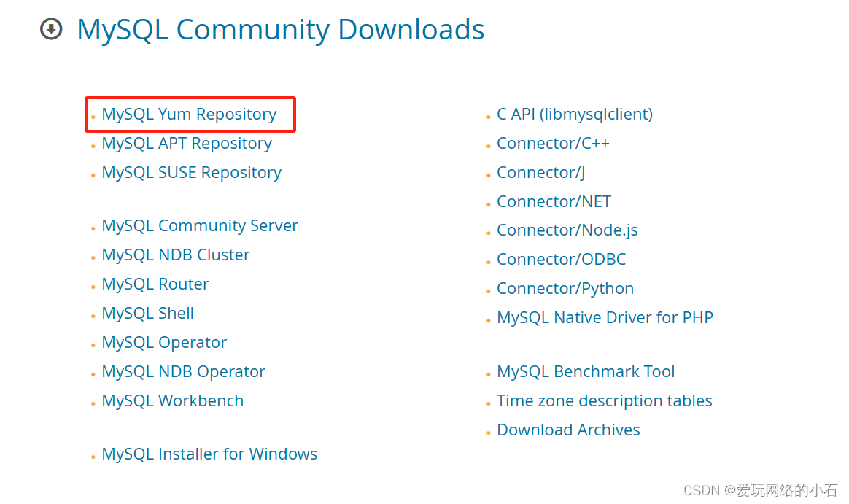Open the Connector/J download link
This screenshot has width=849, height=504.
541,173
